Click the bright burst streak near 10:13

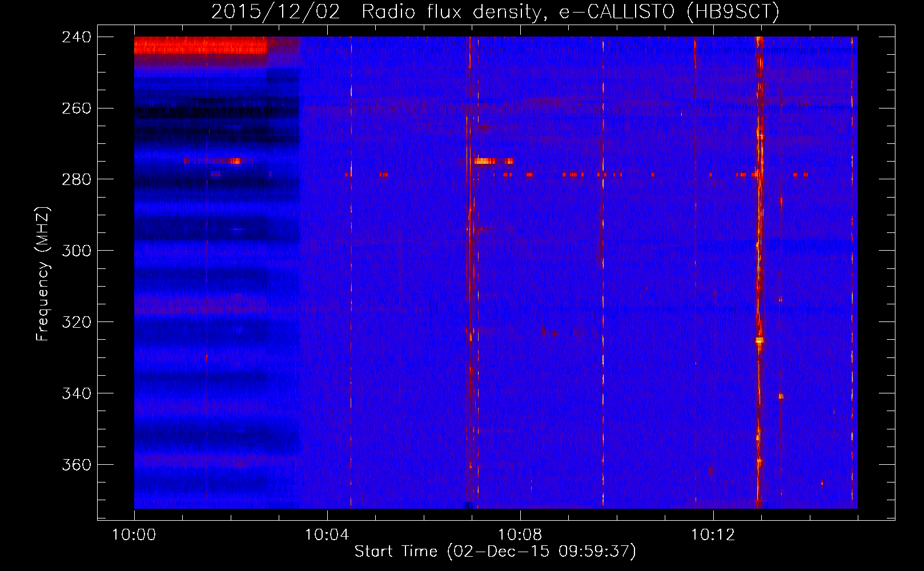(759, 272)
